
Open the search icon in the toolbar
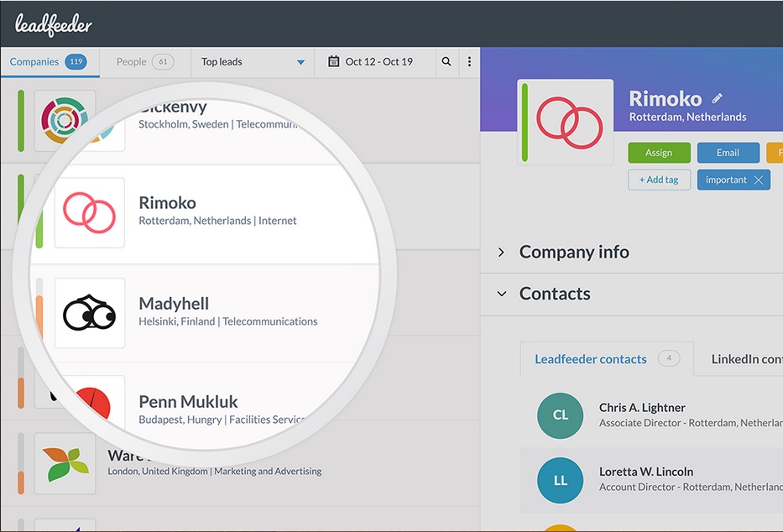(446, 61)
